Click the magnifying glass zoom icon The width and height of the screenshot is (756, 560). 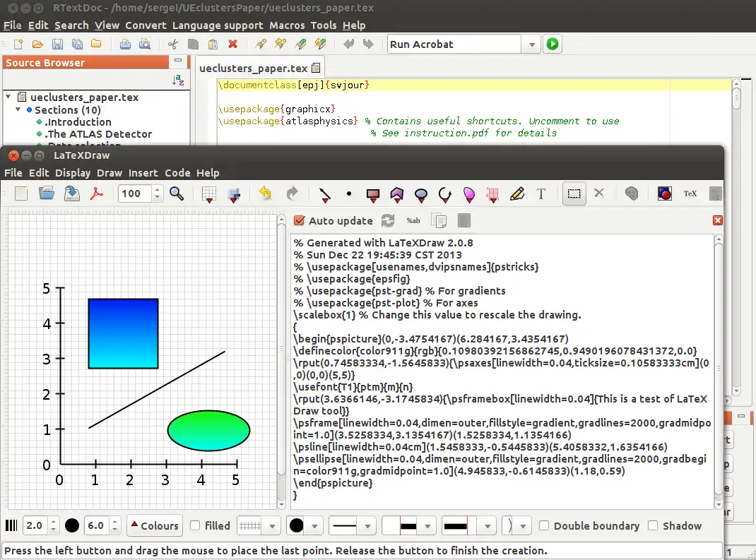click(177, 193)
